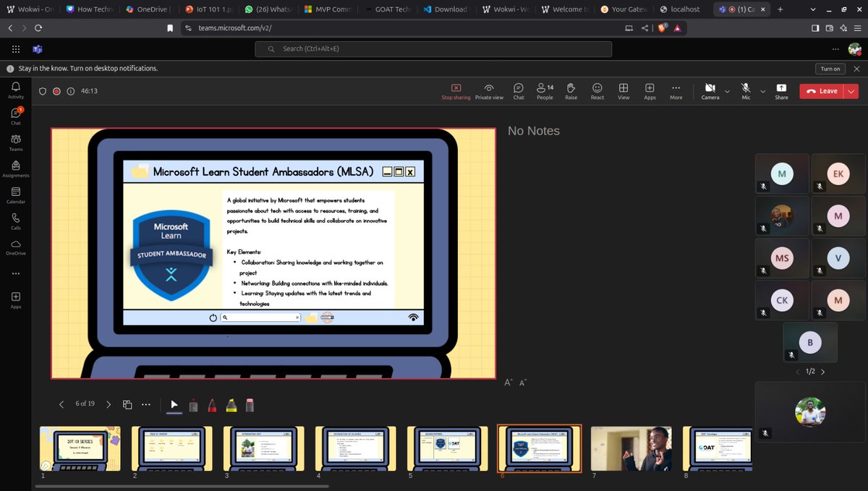This screenshot has width=868, height=491.
Task: Select the eraser annotation tool
Action: coord(250,405)
